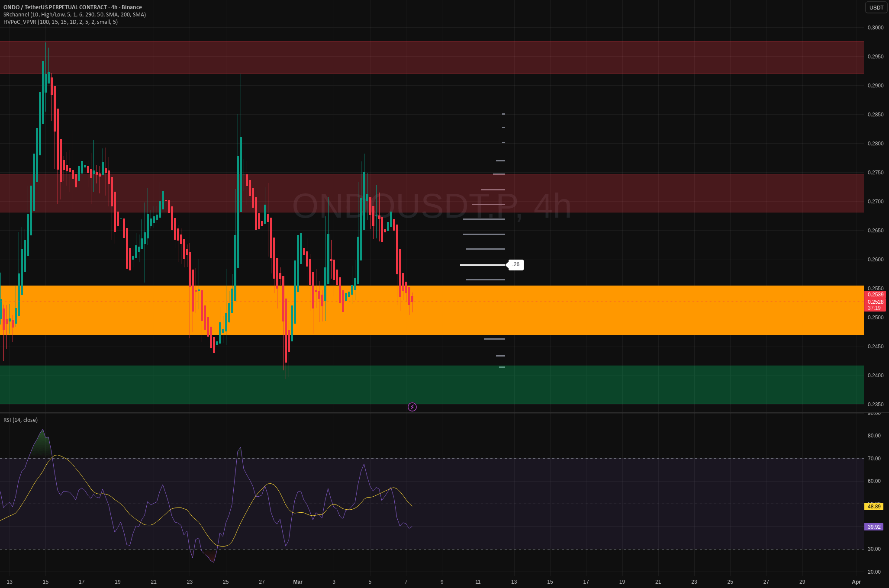Click the red 0.2539 price label
Image resolution: width=889 pixels, height=588 pixels.
coord(874,295)
